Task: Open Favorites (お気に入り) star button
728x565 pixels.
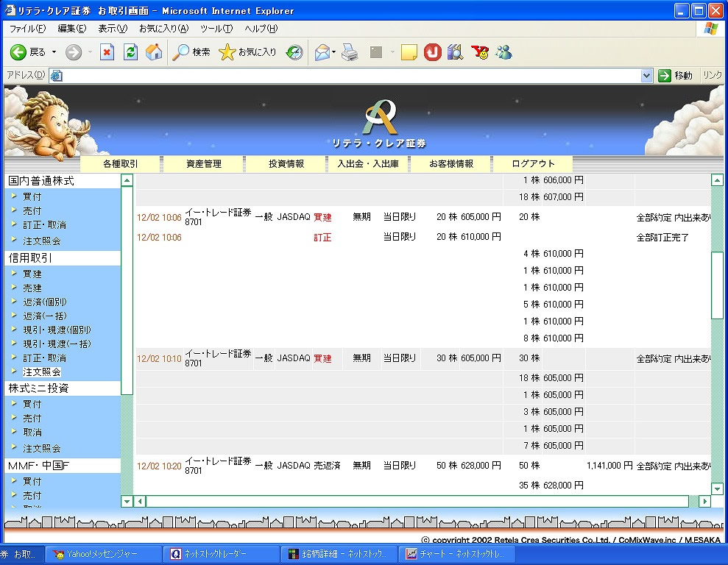Action: [247, 52]
